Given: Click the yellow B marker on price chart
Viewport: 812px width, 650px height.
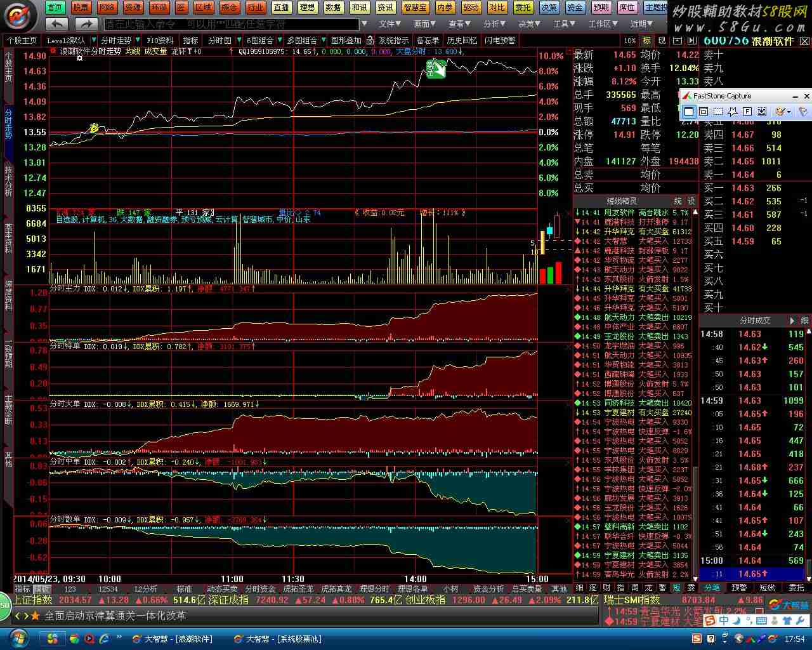Looking at the screenshot, I should [95, 128].
